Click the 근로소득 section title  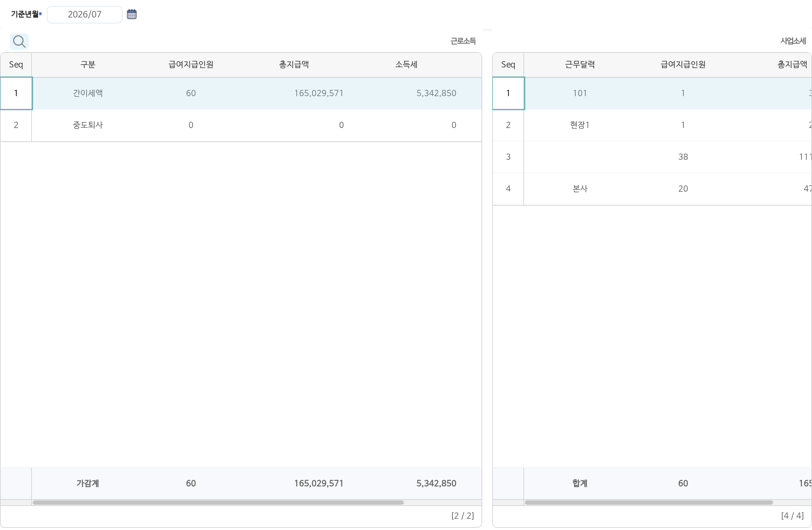463,41
